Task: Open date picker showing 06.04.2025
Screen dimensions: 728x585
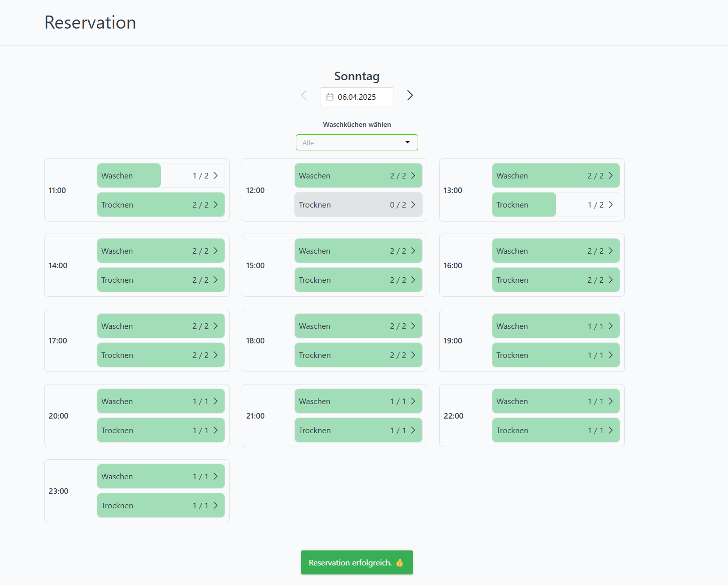Action: click(x=357, y=97)
